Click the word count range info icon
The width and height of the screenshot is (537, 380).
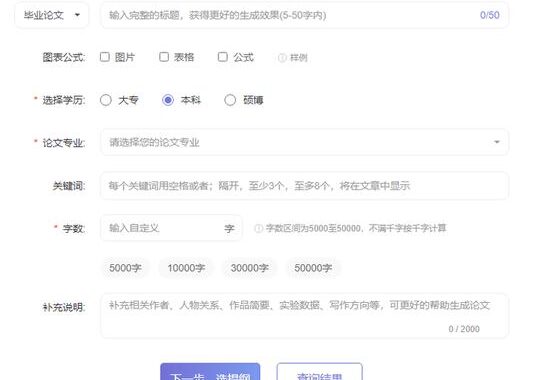259,228
